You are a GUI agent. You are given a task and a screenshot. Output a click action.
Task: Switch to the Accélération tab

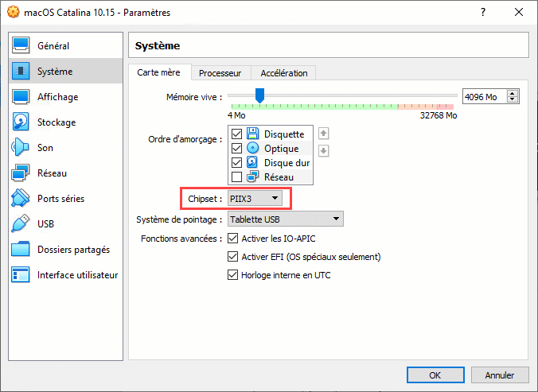click(284, 73)
